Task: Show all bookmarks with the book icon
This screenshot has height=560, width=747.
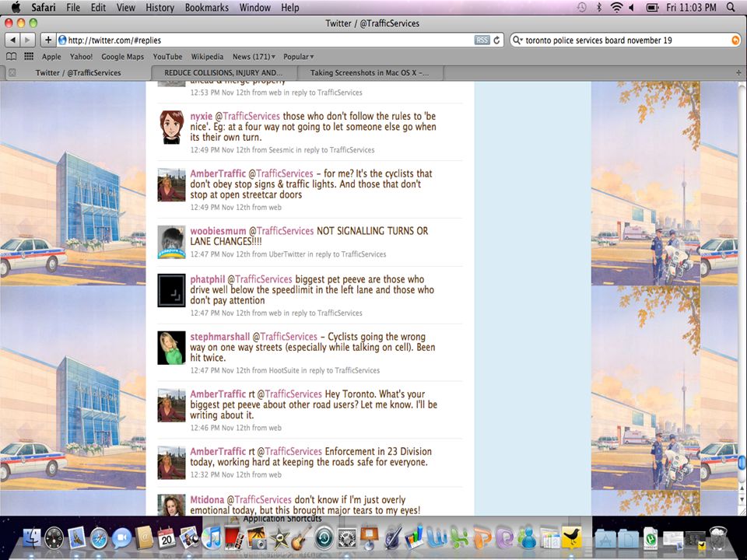Action: [x=12, y=56]
